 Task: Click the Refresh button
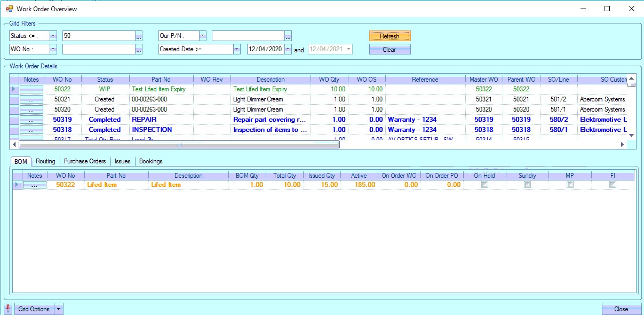pos(389,36)
